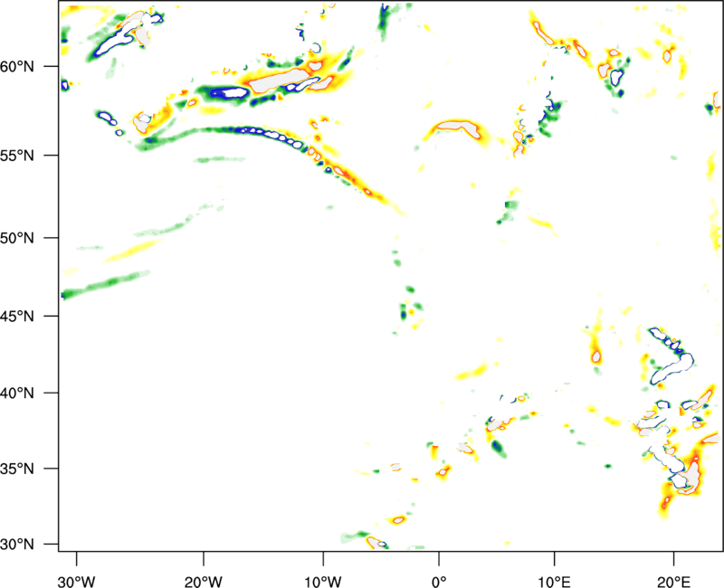Click the 60°N latitude label
Screen dimensions: 724x588
tap(17, 66)
